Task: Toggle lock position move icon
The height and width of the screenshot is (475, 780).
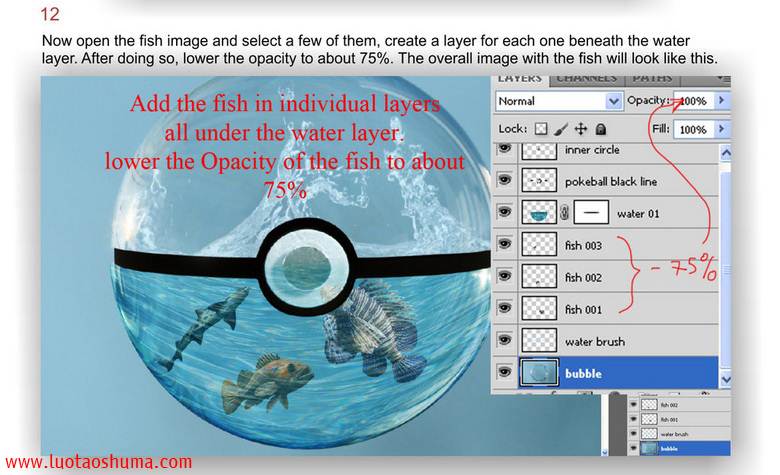Action: 581,129
